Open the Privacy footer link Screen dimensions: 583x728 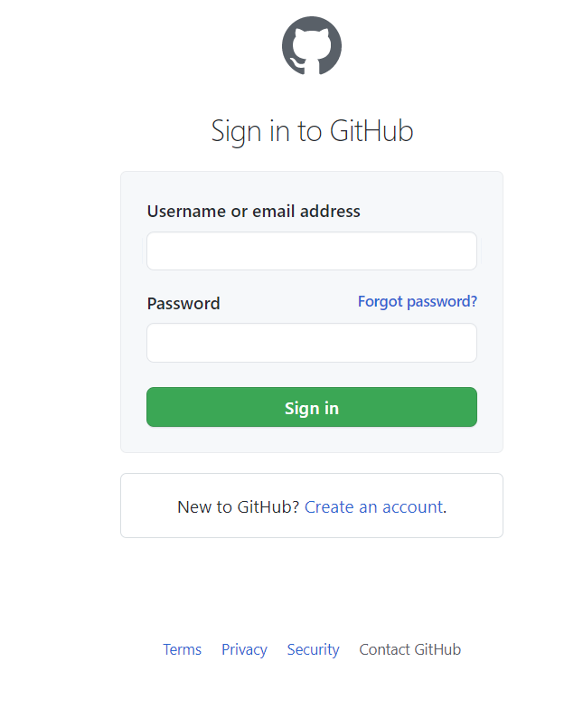pos(244,649)
